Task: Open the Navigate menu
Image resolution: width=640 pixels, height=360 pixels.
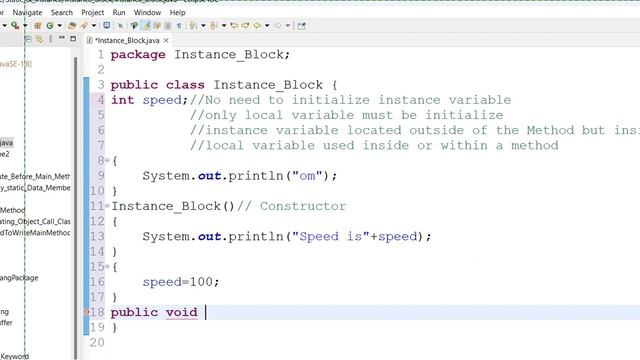Action: coord(27,13)
